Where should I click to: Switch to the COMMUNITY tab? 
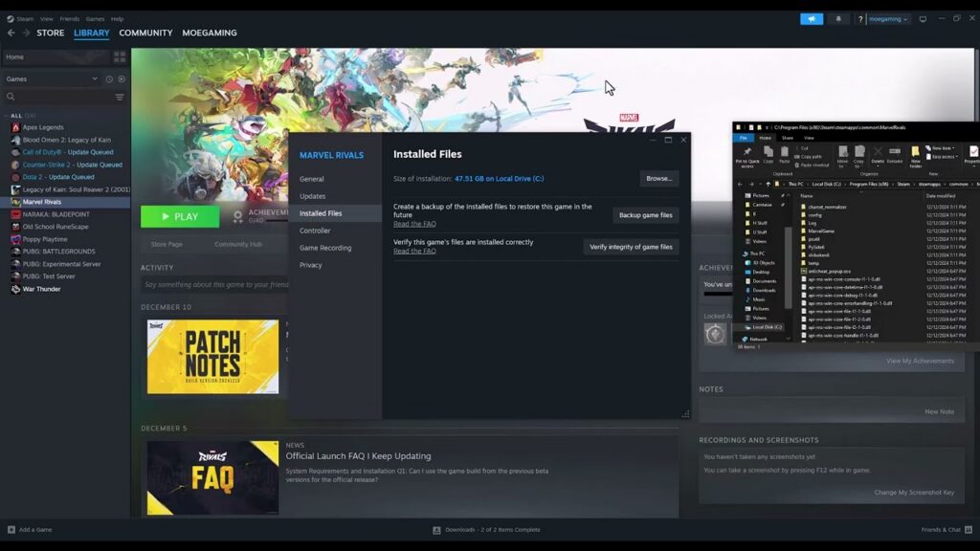click(x=145, y=33)
